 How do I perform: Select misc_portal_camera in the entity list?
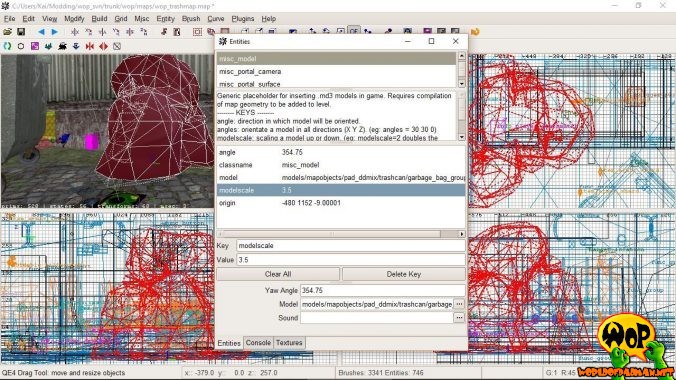(336, 72)
